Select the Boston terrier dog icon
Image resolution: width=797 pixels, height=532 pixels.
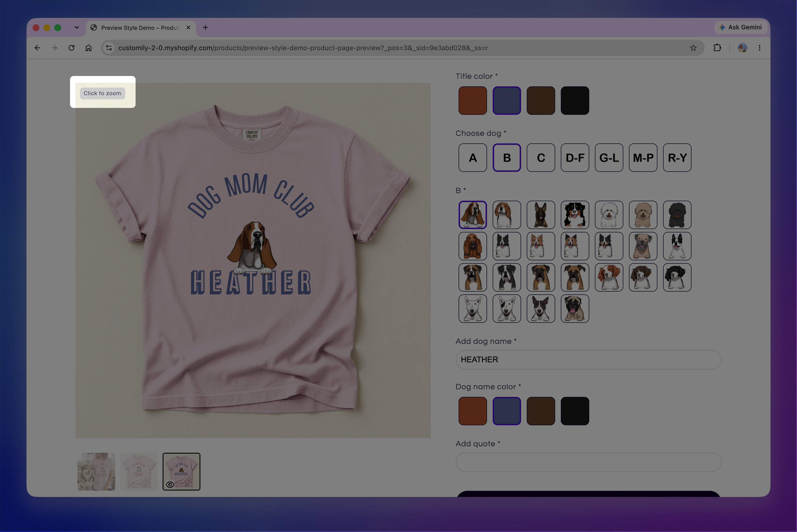click(x=677, y=246)
